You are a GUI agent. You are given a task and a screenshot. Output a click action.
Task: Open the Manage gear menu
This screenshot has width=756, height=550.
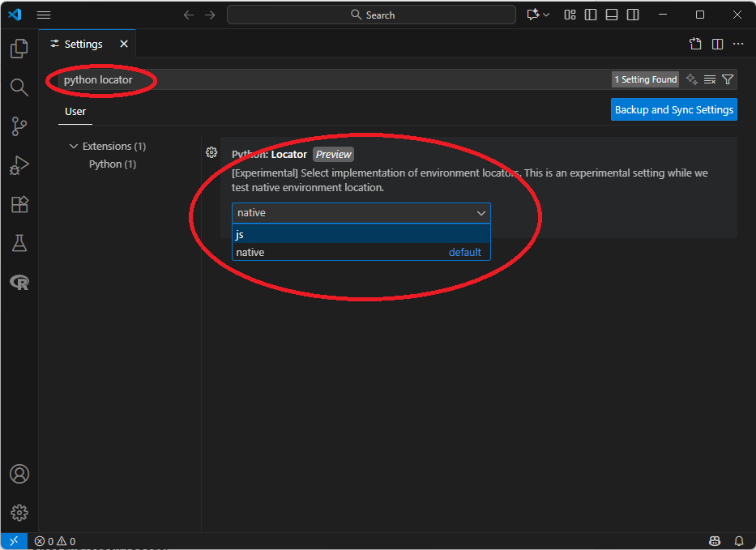19,513
